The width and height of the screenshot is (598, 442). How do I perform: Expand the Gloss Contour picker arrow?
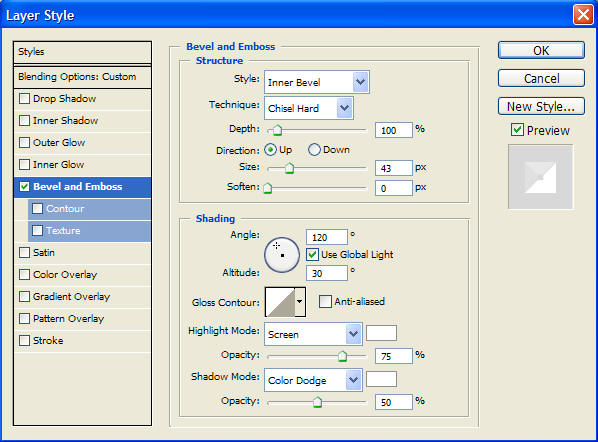[300, 302]
